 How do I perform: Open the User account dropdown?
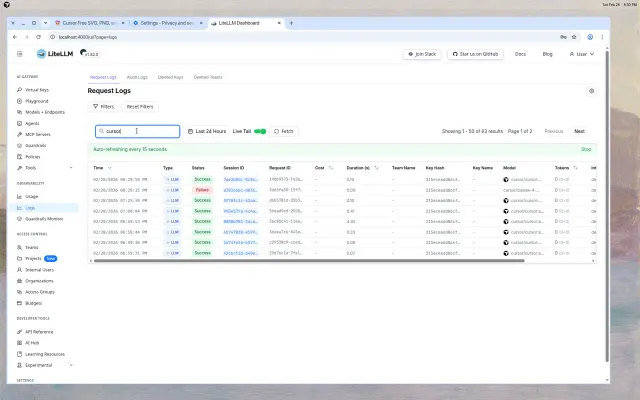[582, 54]
